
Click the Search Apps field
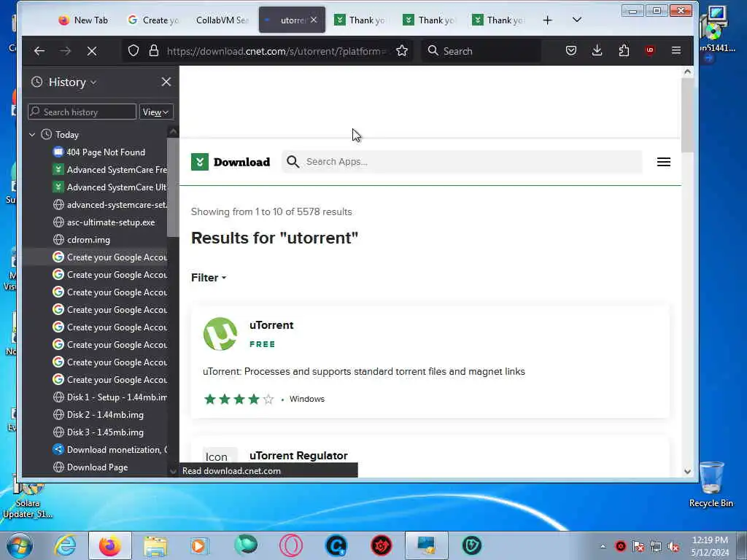462,162
